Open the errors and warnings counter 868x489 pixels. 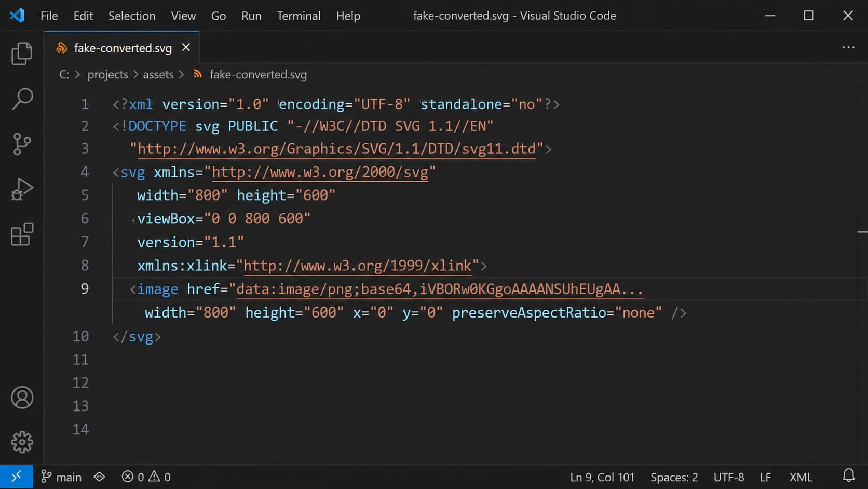click(146, 477)
